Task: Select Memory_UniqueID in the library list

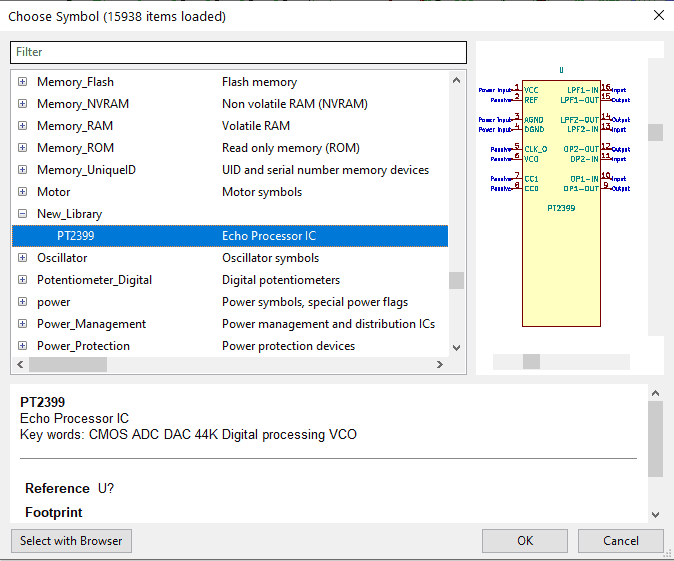Action: (86, 170)
